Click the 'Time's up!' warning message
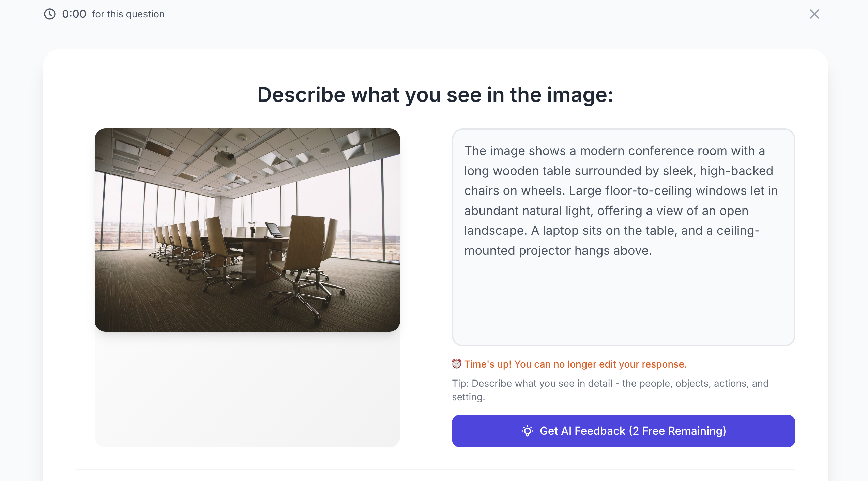 point(569,364)
